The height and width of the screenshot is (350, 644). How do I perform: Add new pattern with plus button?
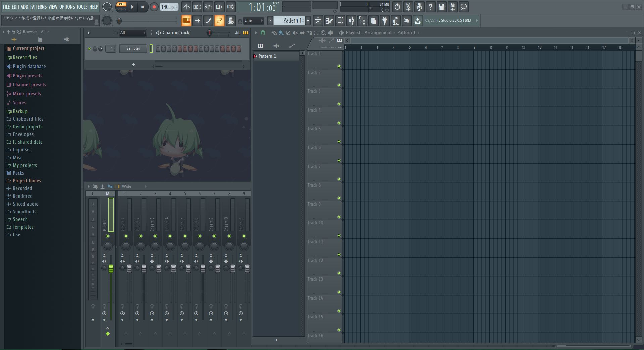tap(308, 21)
